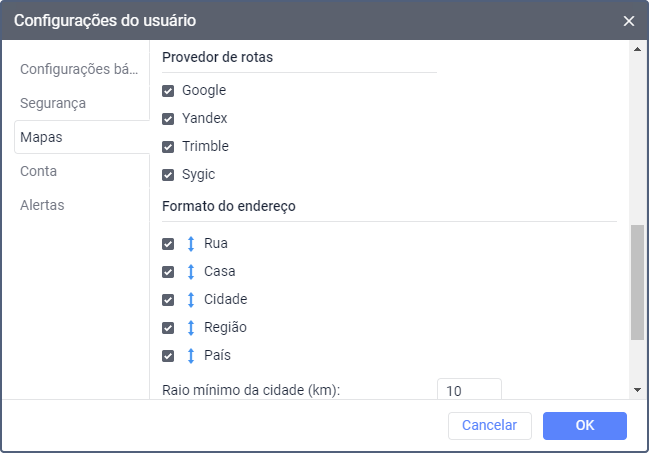Toggle the Trimble provider checkbox
Image resolution: width=649 pixels, height=453 pixels.
(169, 147)
